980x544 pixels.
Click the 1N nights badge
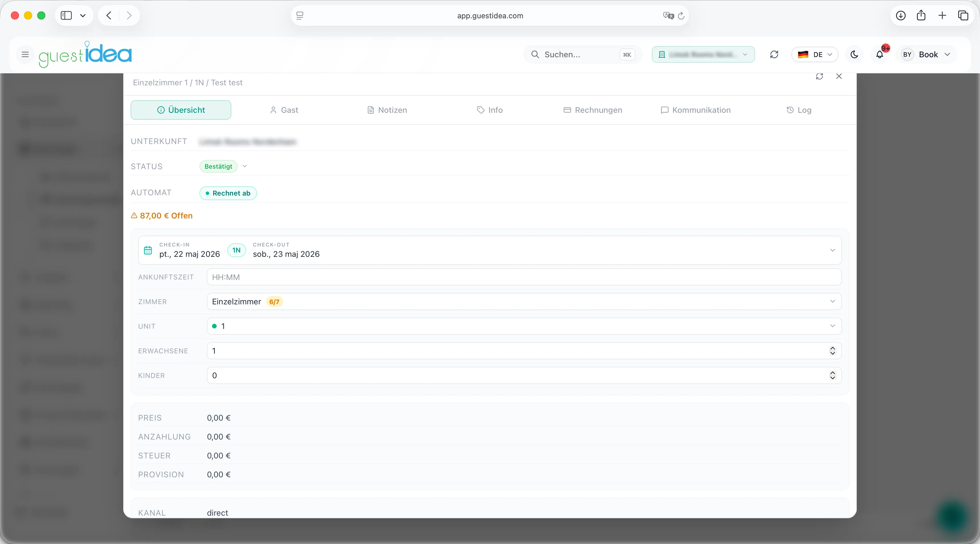[x=237, y=250]
